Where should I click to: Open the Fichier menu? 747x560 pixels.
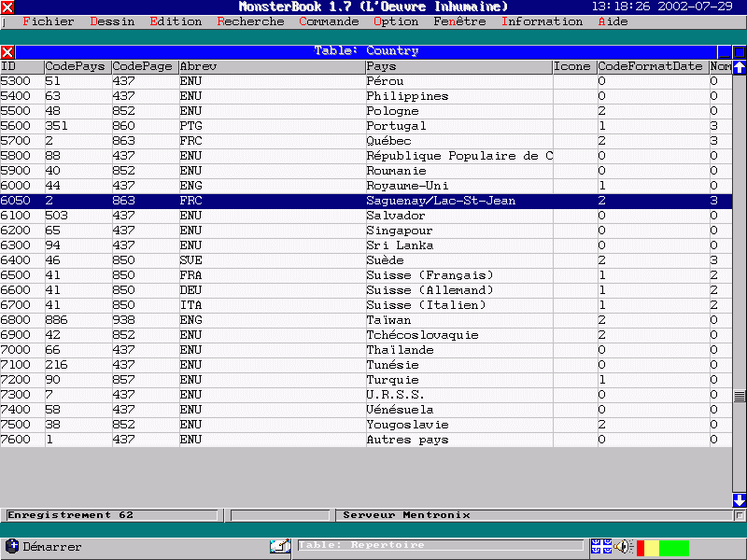click(x=47, y=21)
